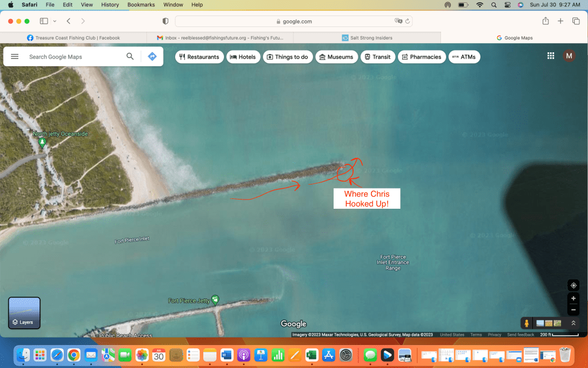Center map on your location
588x368 pixels.
coord(573,285)
